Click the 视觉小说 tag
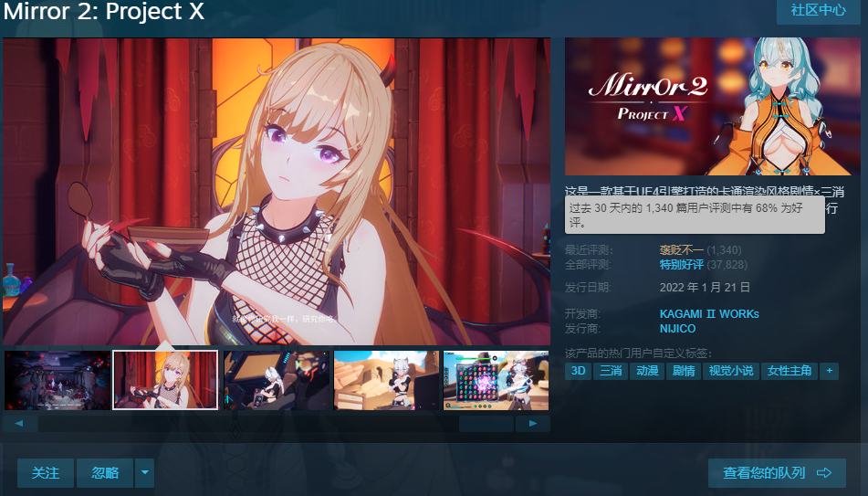Image resolution: width=868 pixels, height=496 pixels. 731,371
